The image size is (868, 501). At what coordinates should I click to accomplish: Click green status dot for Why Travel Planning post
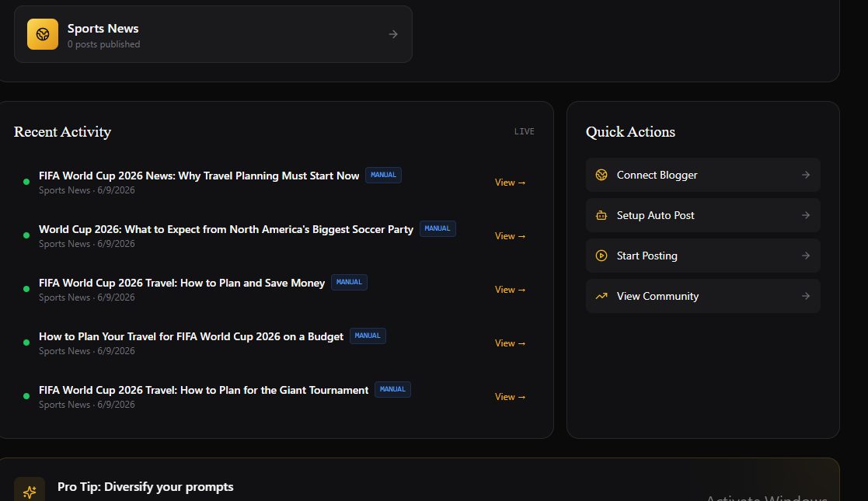tap(26, 182)
